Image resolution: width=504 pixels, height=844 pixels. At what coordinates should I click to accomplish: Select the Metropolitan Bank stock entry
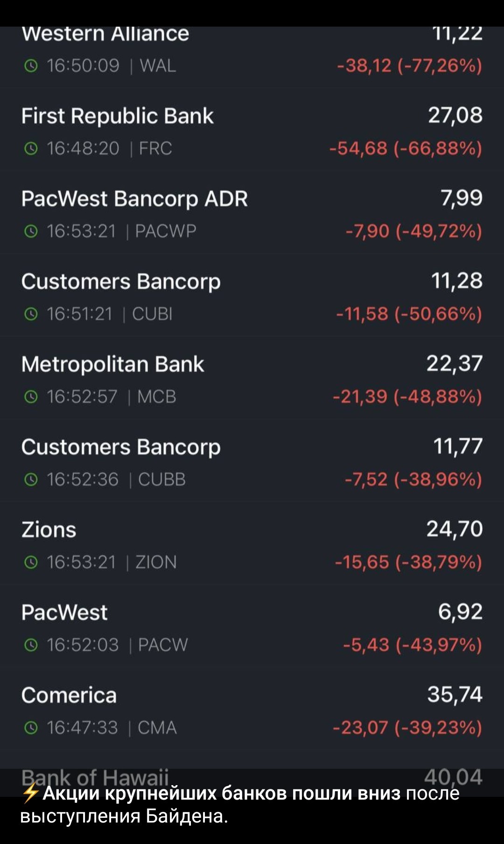coord(252,378)
